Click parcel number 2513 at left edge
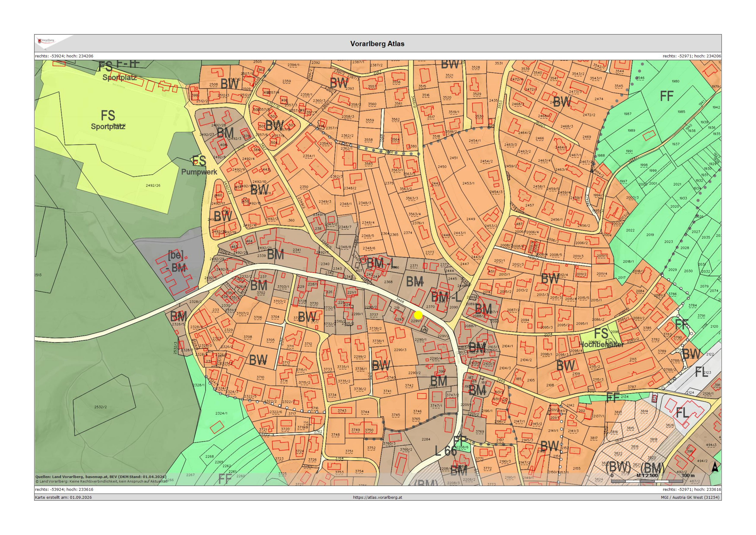 [38, 275]
